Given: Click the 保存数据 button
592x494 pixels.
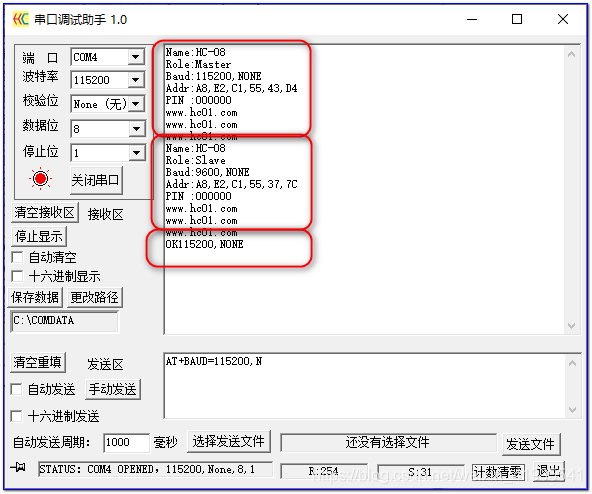Looking at the screenshot, I should (35, 297).
